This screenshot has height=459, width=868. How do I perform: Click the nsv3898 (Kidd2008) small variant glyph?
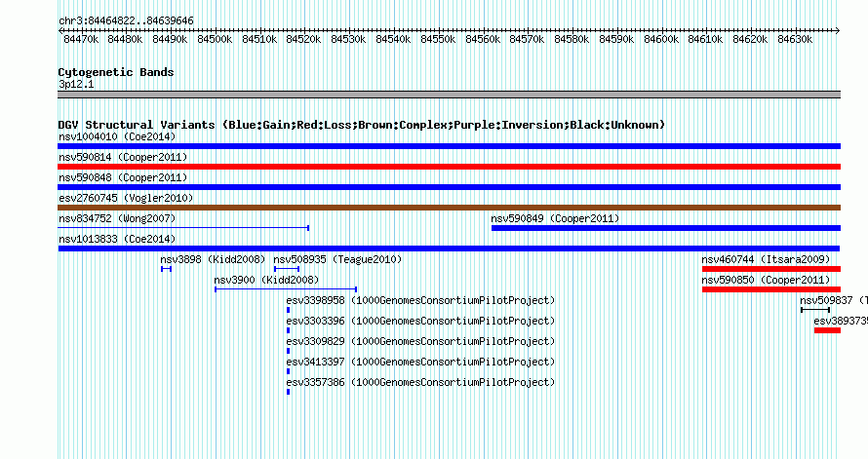[x=166, y=269]
